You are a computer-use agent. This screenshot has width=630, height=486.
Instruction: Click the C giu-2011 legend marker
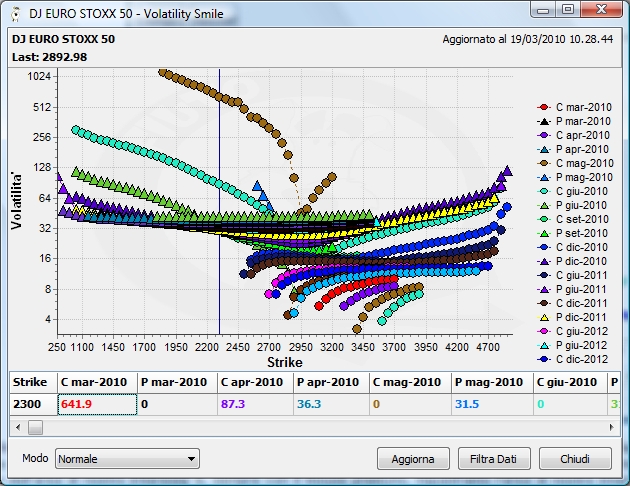[544, 275]
